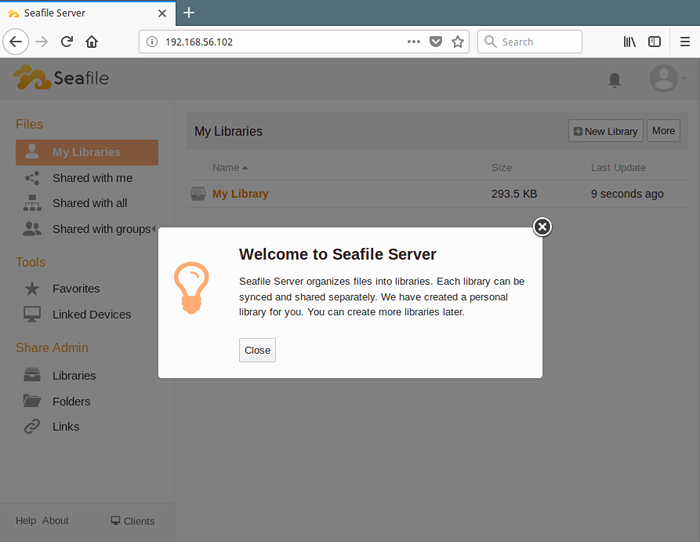
Task: Open the My Library link
Action: click(x=240, y=194)
